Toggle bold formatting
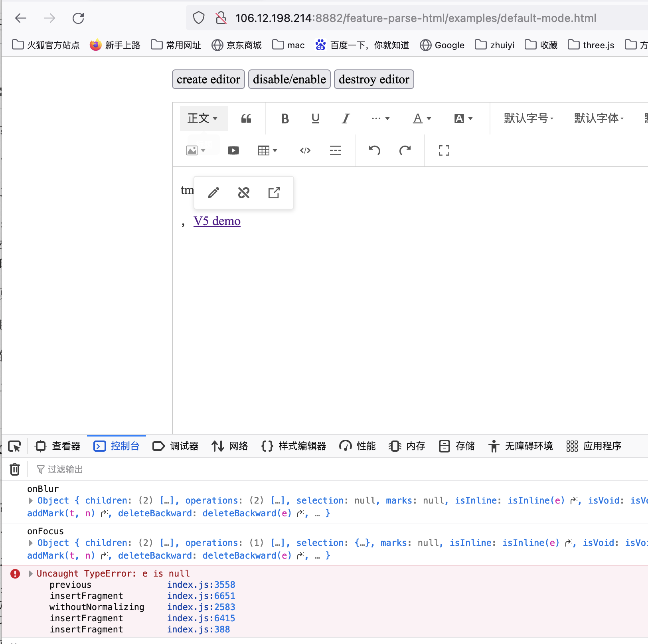 click(x=284, y=118)
